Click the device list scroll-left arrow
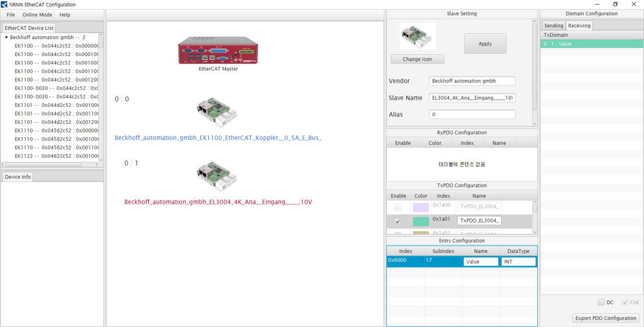The image size is (644, 327). pyautogui.click(x=3, y=165)
